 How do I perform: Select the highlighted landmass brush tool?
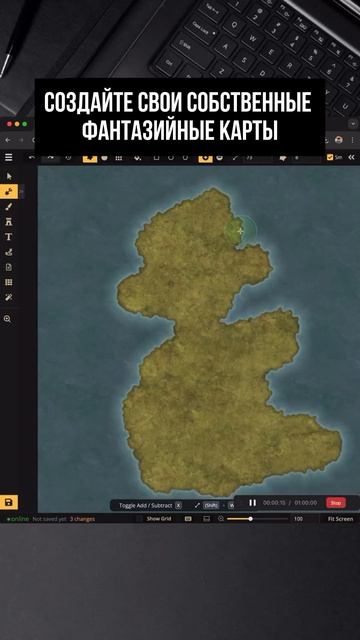pyautogui.click(x=9, y=191)
